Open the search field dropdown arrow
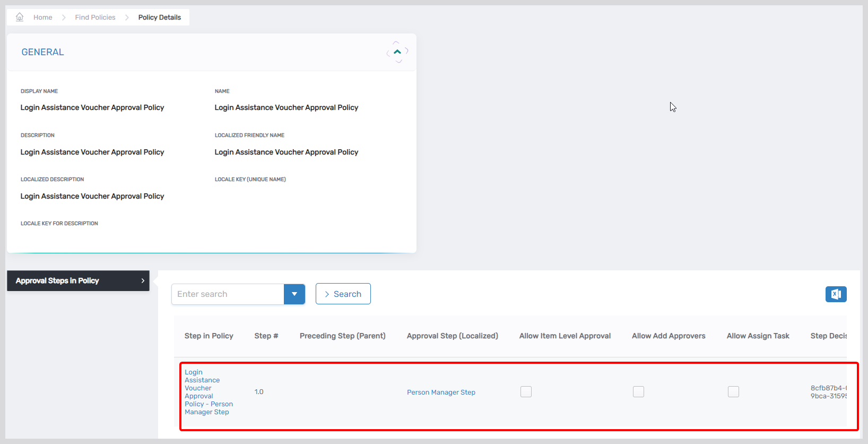This screenshot has height=444, width=868. (294, 294)
